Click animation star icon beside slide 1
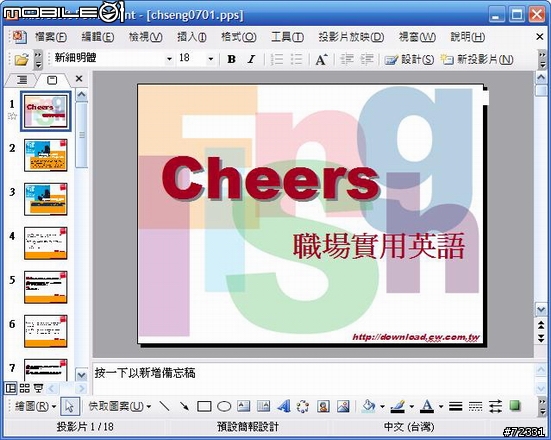The width and height of the screenshot is (551, 440). (12, 116)
